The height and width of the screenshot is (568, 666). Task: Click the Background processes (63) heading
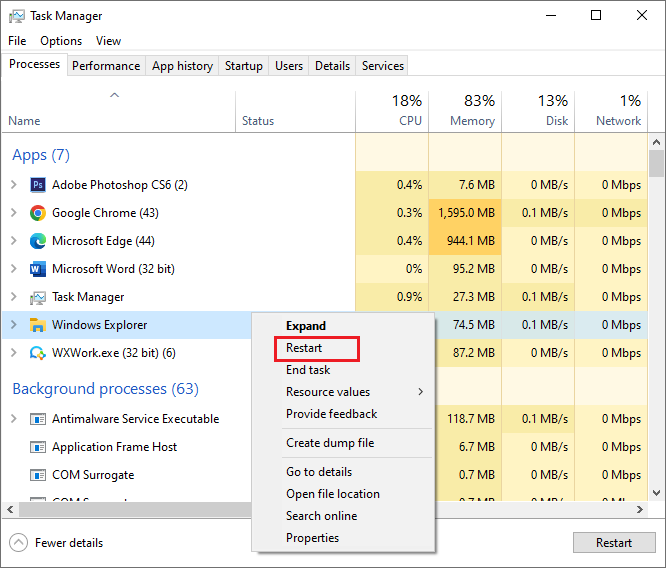point(105,389)
